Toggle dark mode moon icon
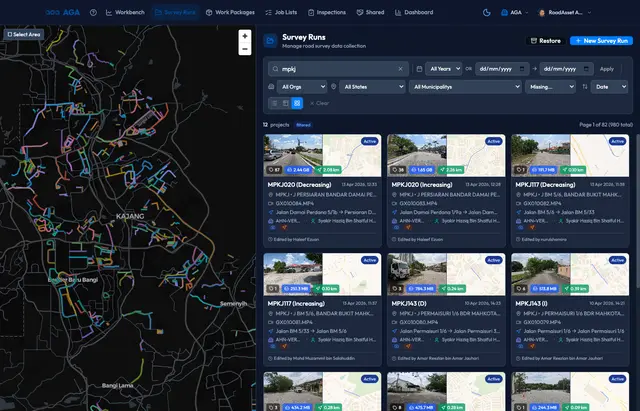Viewport: 640px width, 411px height. click(487, 13)
